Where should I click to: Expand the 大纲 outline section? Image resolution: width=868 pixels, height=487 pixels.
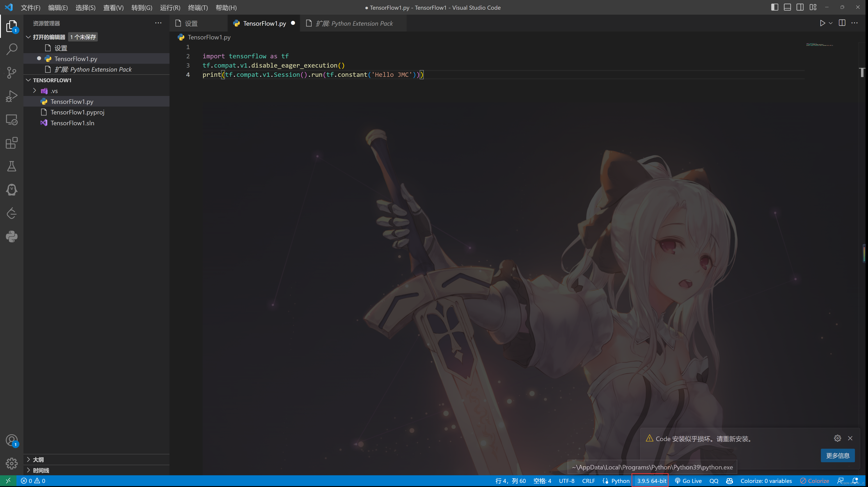pos(38,459)
